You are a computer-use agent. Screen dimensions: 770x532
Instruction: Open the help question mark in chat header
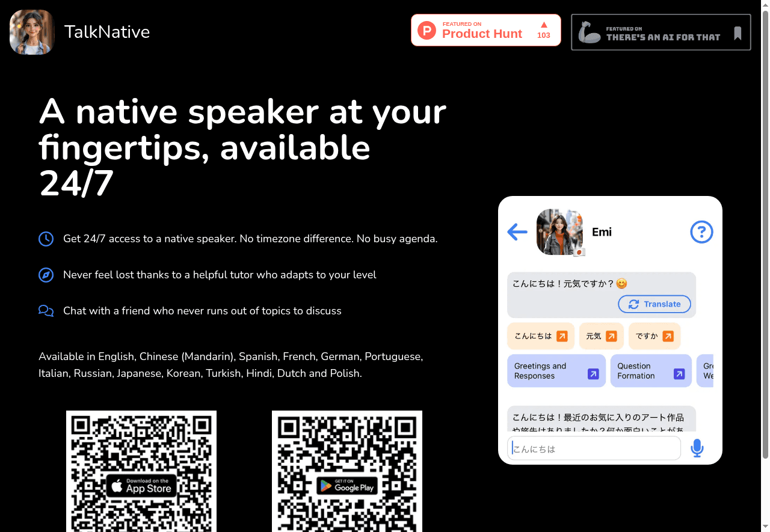[701, 232]
